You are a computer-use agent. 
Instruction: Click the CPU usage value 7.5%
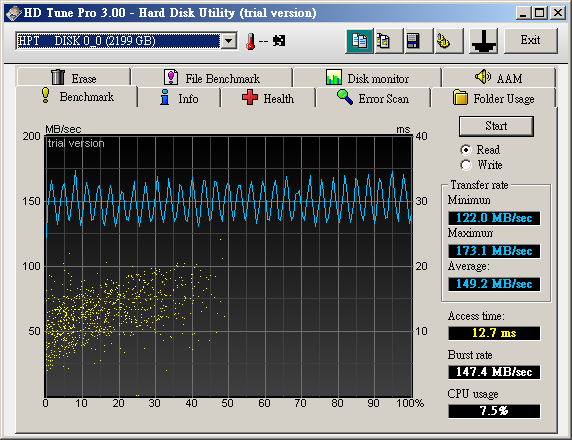click(x=494, y=411)
